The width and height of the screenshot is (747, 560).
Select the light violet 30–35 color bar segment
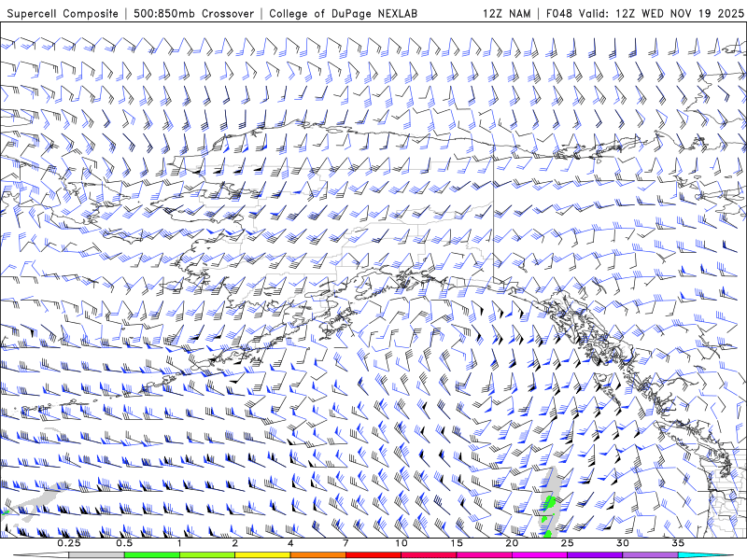650,555
